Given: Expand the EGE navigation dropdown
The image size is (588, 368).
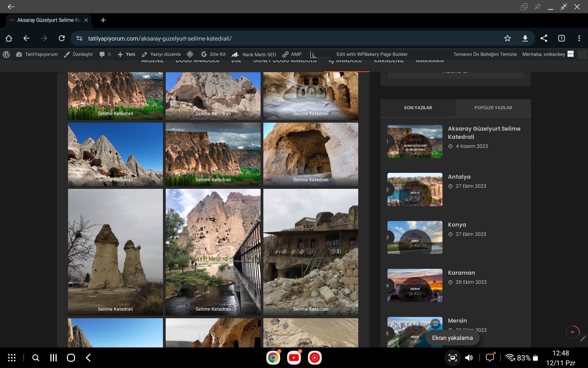Looking at the screenshot, I should [x=238, y=61].
